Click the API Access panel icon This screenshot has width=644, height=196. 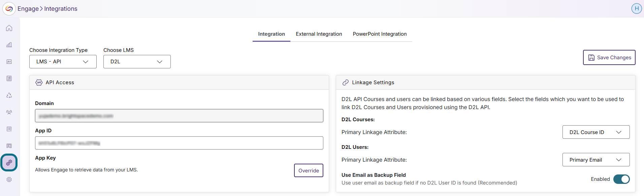coord(39,83)
